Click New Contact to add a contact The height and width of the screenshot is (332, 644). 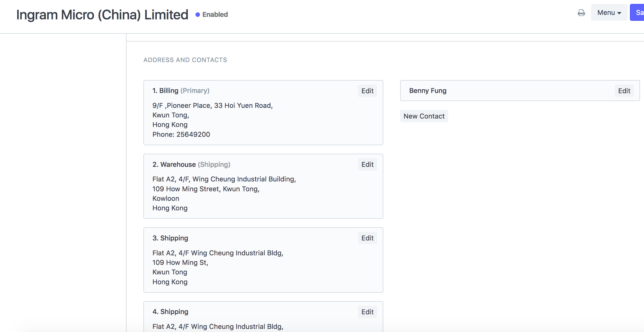[424, 116]
